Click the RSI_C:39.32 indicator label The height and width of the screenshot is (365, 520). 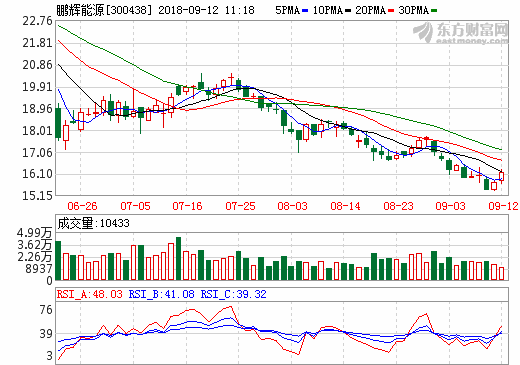[234, 294]
